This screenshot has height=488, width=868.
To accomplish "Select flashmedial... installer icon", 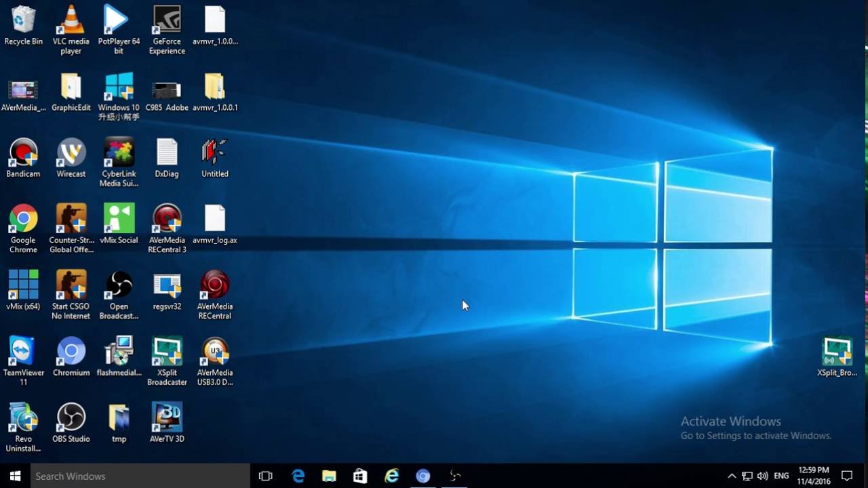I will point(119,357).
